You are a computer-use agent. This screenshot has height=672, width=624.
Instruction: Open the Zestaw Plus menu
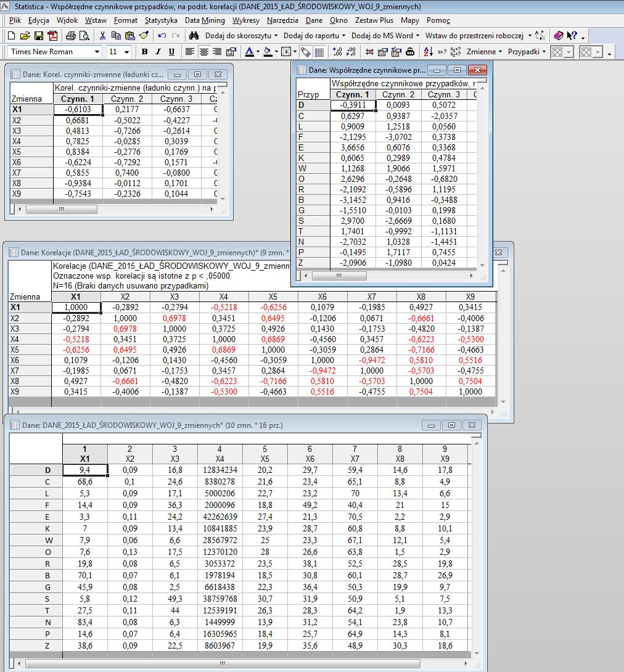374,20
